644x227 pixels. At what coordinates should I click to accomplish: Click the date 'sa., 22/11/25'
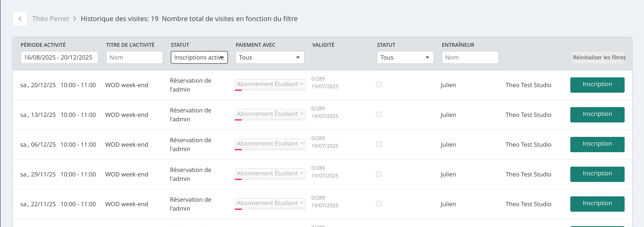coord(38,204)
